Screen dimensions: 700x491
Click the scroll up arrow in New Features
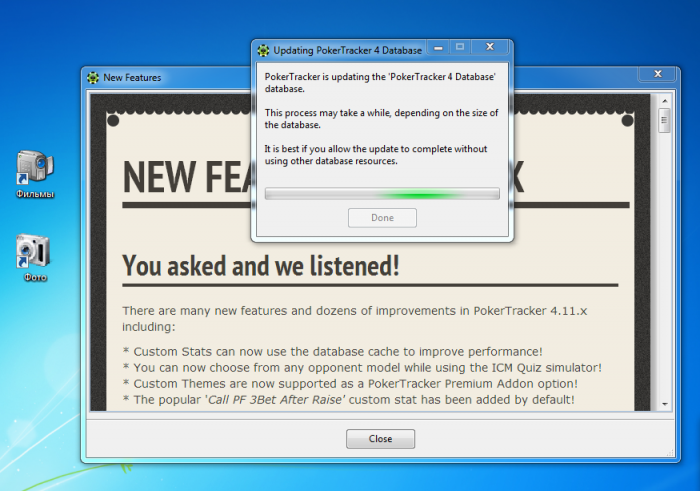point(665,101)
